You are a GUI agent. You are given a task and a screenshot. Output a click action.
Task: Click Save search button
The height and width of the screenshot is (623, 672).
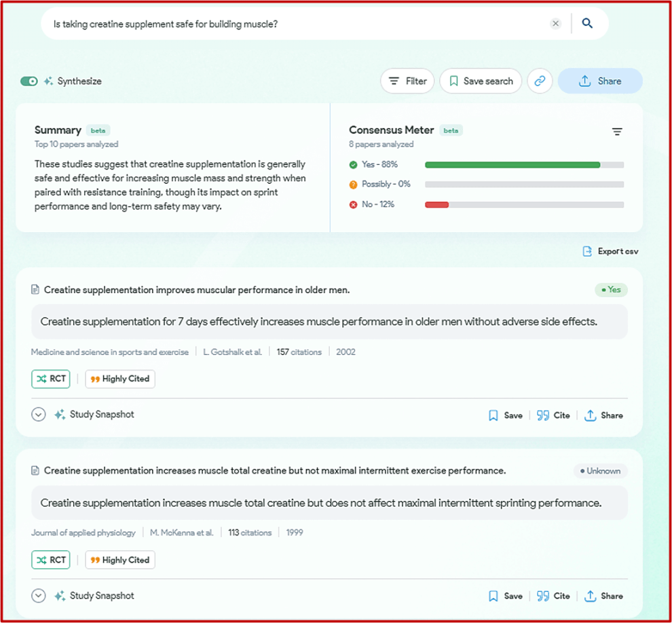click(481, 81)
